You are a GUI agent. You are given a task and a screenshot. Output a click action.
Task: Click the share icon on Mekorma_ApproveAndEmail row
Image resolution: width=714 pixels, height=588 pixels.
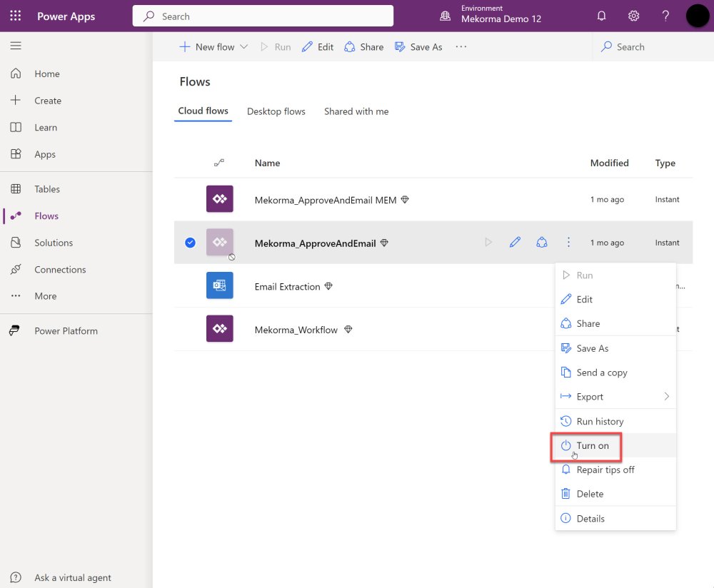[541, 242]
